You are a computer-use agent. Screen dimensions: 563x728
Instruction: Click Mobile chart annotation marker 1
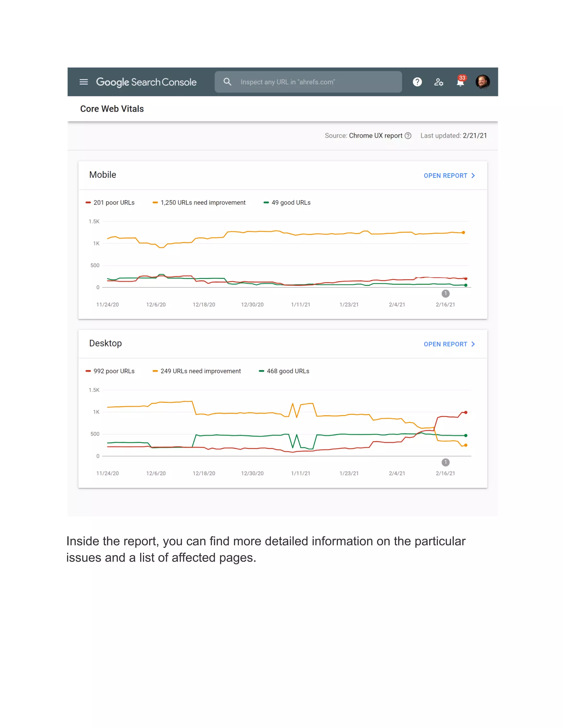[445, 294]
